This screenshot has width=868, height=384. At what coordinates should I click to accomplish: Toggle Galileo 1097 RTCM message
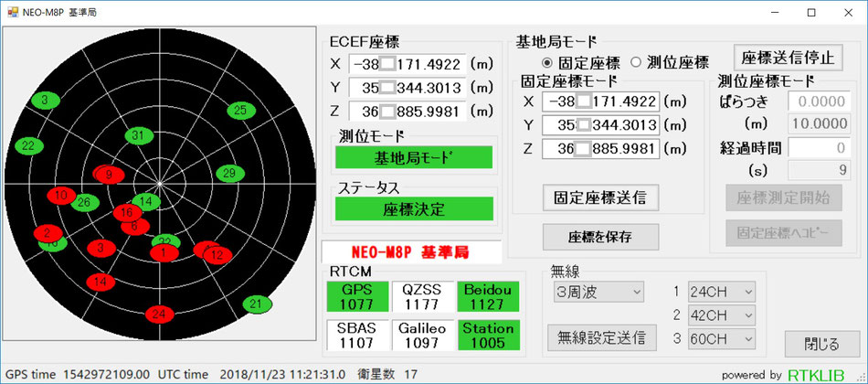[x=423, y=336]
